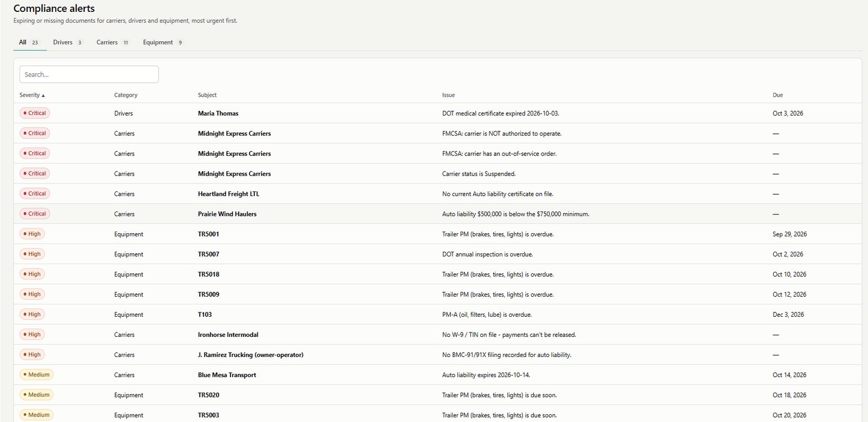
Task: Sort by the Category column header
Action: click(x=126, y=95)
